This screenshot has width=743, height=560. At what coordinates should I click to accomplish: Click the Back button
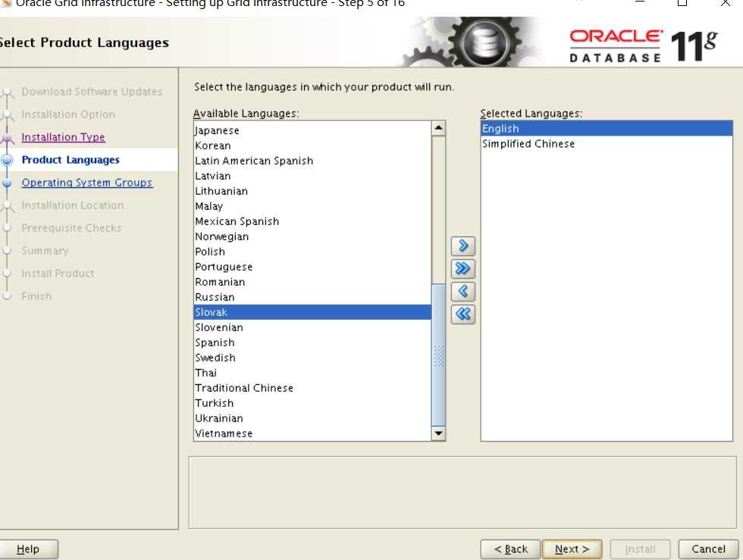point(510,549)
